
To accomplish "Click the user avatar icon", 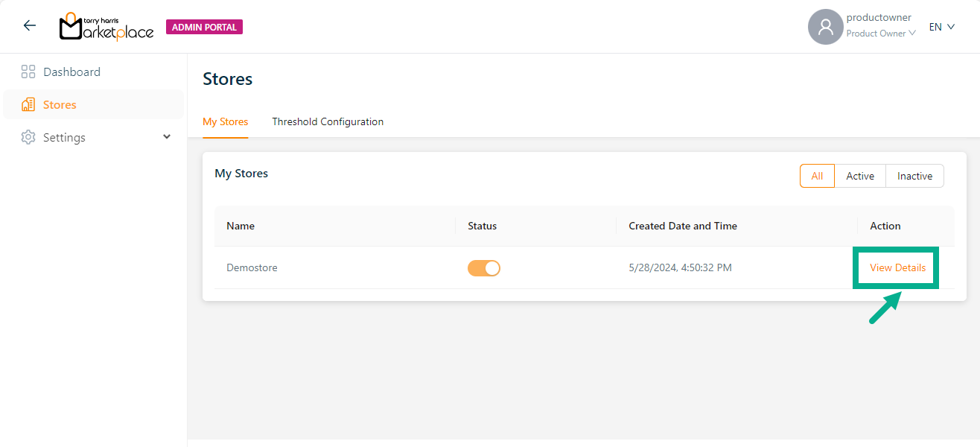I will tap(825, 27).
